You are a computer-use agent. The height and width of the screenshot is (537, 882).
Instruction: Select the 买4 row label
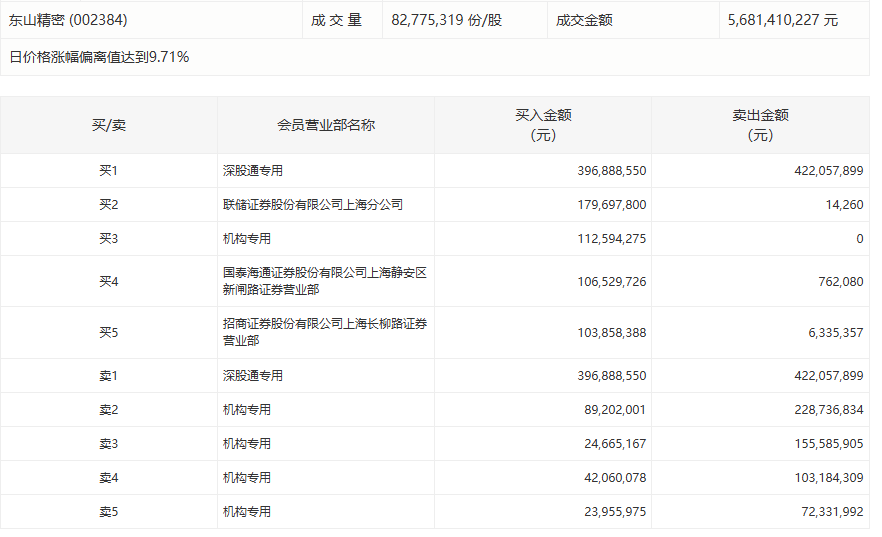click(x=109, y=281)
